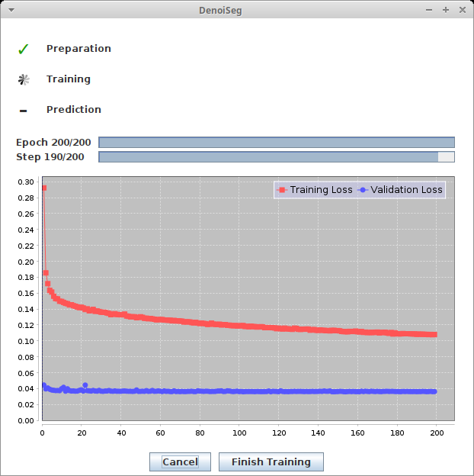This screenshot has width=474, height=476.
Task: Close the DenoiSeg window
Action: pos(462,10)
